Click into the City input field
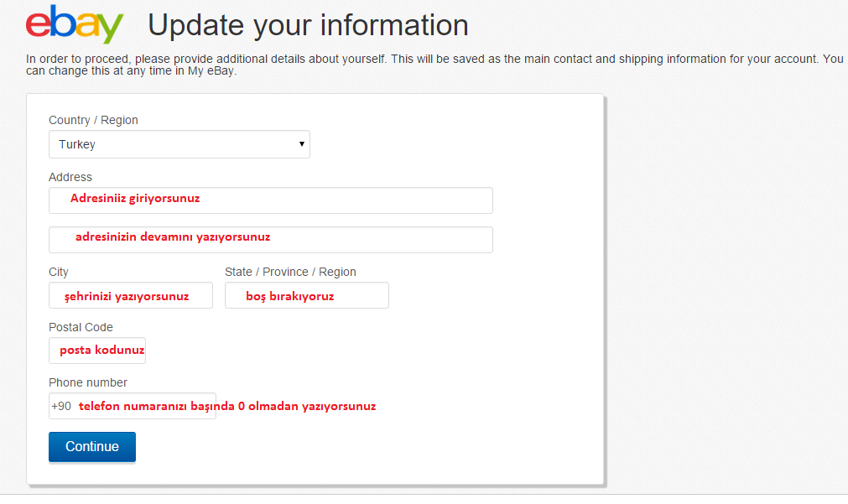Viewport: 848px width, 504px height. point(130,295)
